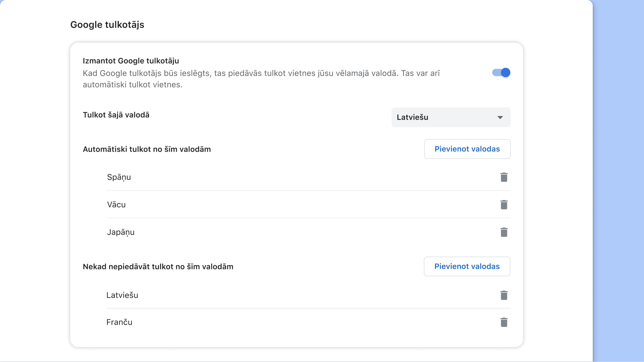This screenshot has height=362, width=644.
Task: Click the Google tulkotājs page heading
Action: coord(107,25)
